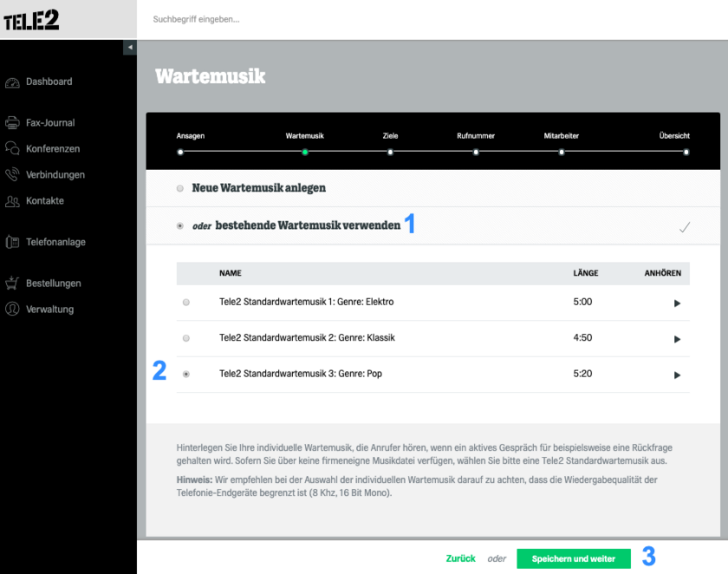
Task: Select the Neue Wartemusik anlegen radio button
Action: click(180, 188)
